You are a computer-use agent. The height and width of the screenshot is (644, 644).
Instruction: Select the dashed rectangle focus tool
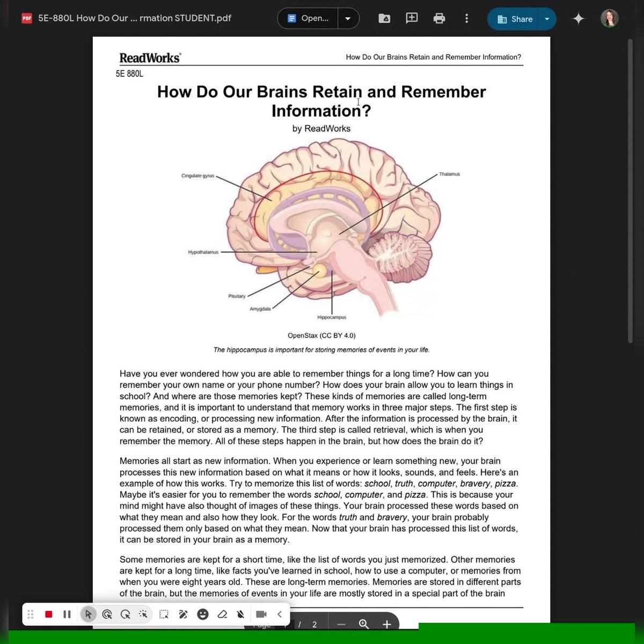[x=164, y=614]
